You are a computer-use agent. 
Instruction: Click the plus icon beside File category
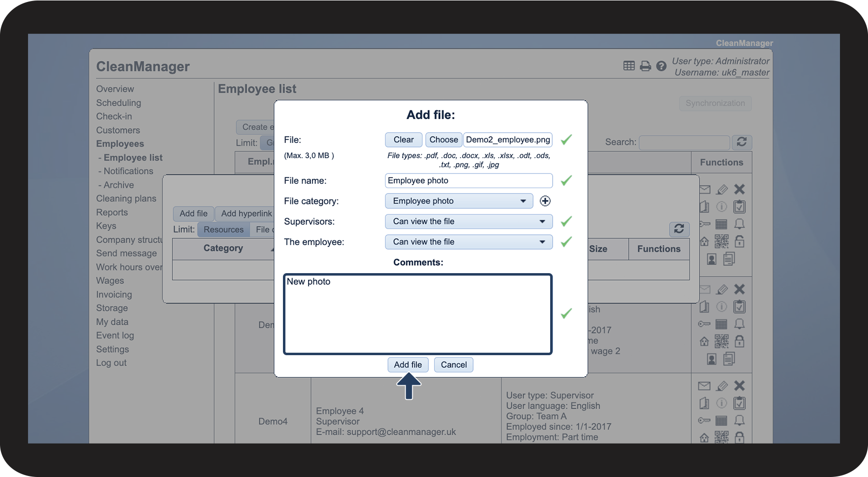(x=545, y=201)
